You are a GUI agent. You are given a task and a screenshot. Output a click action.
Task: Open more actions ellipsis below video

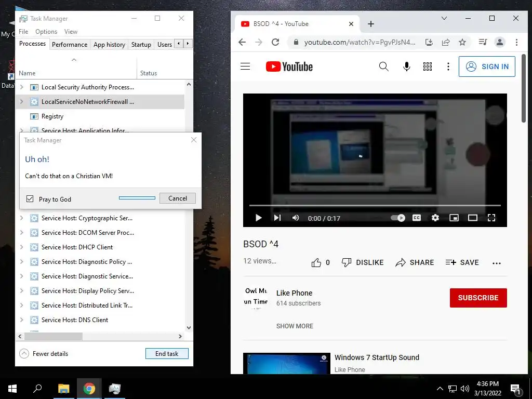(x=496, y=263)
